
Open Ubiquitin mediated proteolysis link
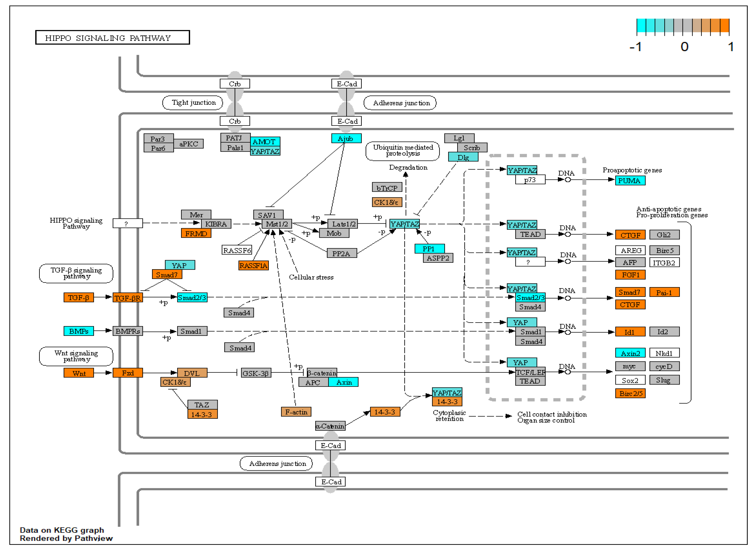point(402,151)
